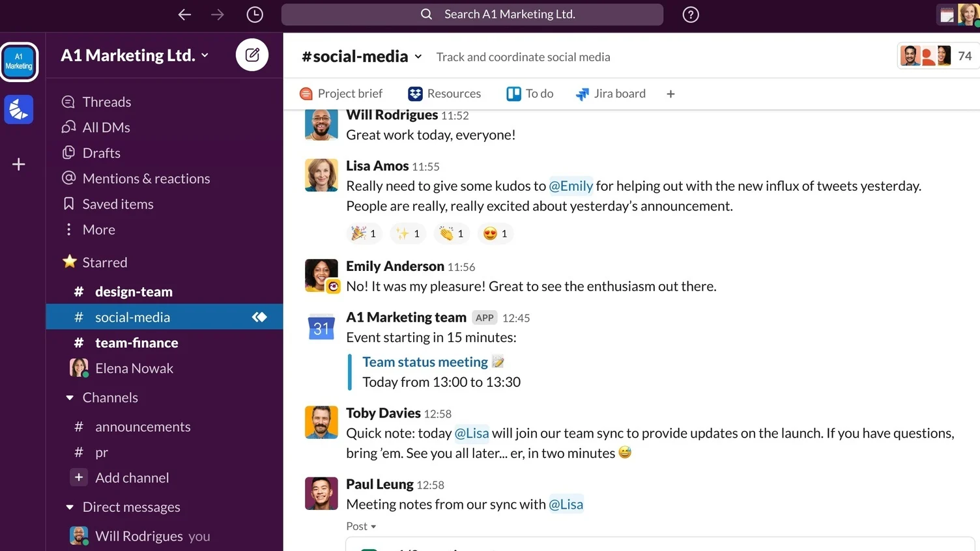
Task: Collapse the Channels section
Action: 70,397
